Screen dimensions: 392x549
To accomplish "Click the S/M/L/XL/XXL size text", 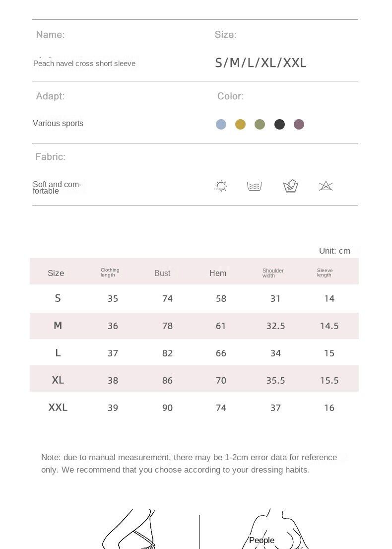I will point(261,63).
